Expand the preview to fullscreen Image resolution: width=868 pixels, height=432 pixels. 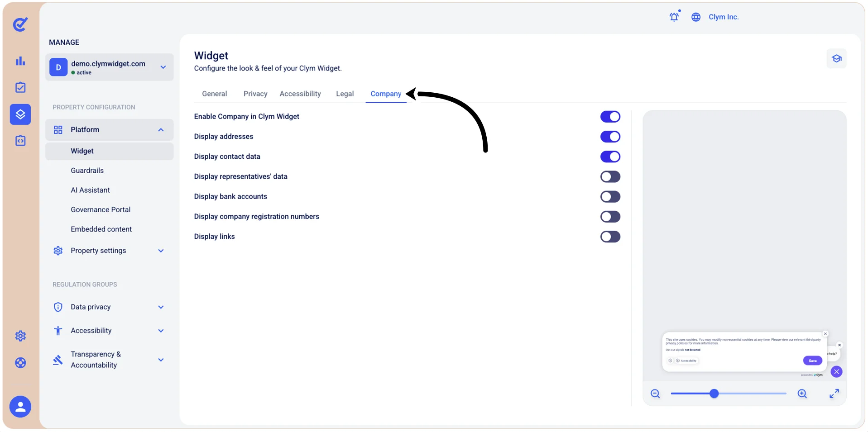pos(834,394)
